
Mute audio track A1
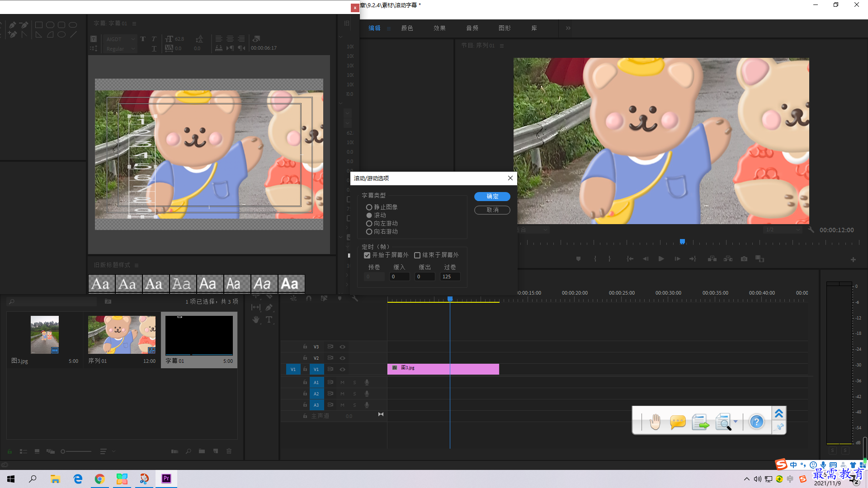tap(342, 382)
